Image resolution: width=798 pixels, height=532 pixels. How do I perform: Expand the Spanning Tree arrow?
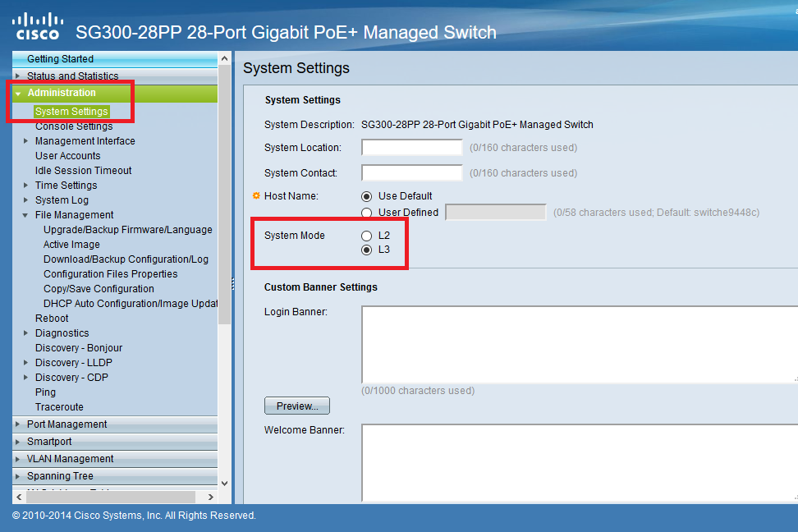click(x=18, y=476)
